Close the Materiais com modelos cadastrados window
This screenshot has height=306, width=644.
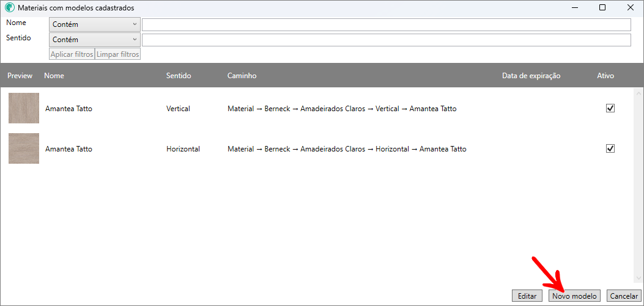pos(630,7)
